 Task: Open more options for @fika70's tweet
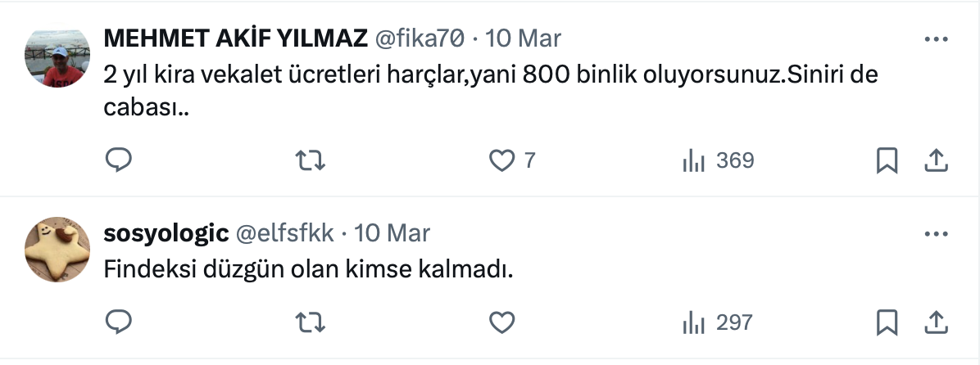point(936,39)
